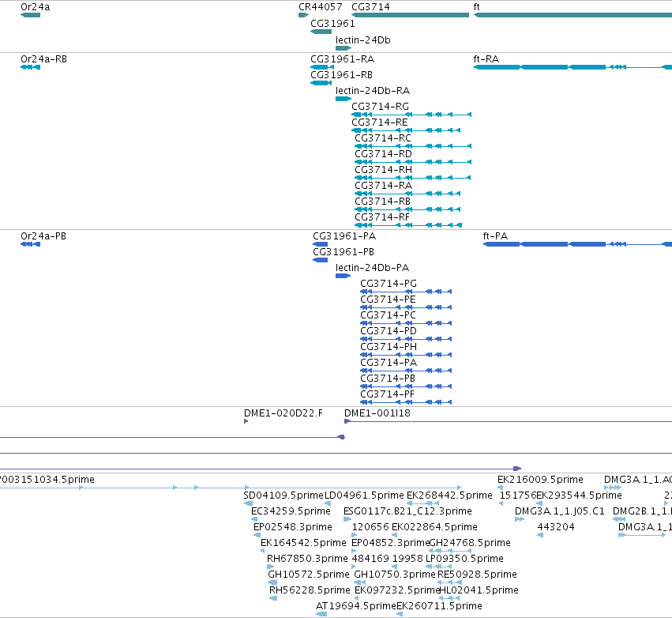Click the GH10750.3prime EST label

(x=395, y=575)
